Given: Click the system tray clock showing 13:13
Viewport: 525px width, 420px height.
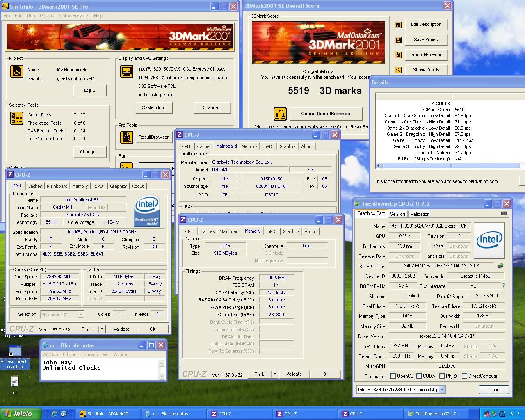Looking at the screenshot, I should tap(514, 414).
